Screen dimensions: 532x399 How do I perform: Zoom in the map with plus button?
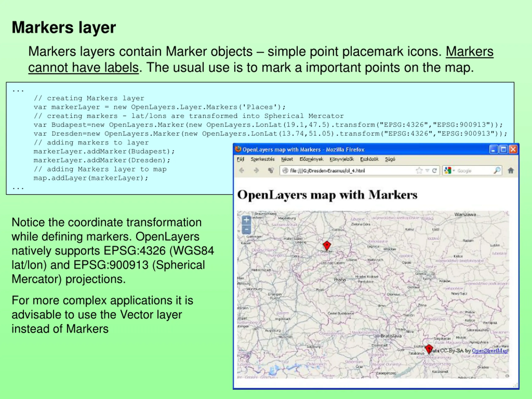pyautogui.click(x=246, y=220)
